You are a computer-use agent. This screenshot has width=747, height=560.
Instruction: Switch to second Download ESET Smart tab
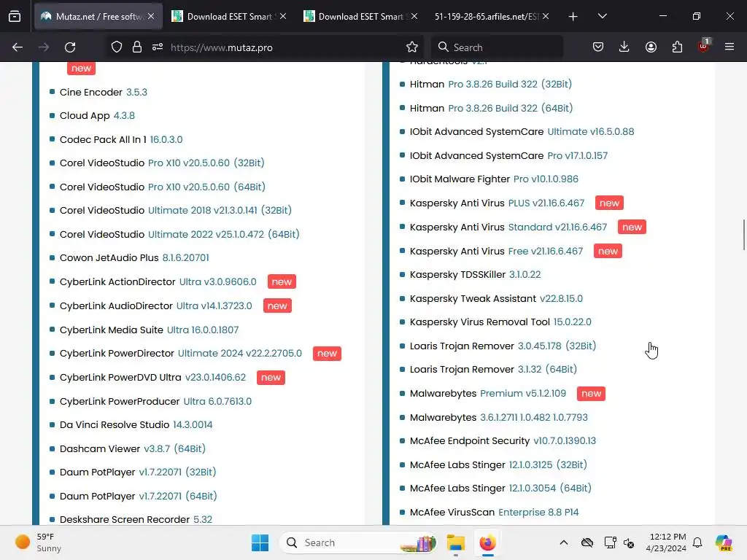coord(360,16)
